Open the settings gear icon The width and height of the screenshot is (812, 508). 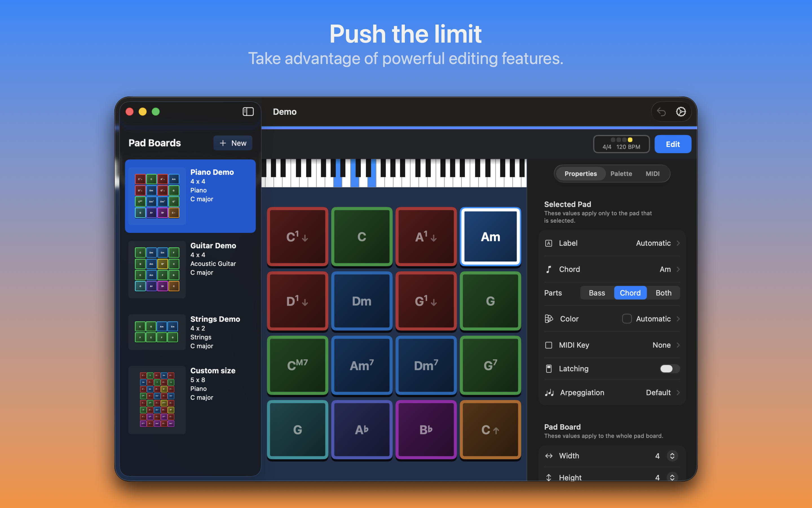681,111
